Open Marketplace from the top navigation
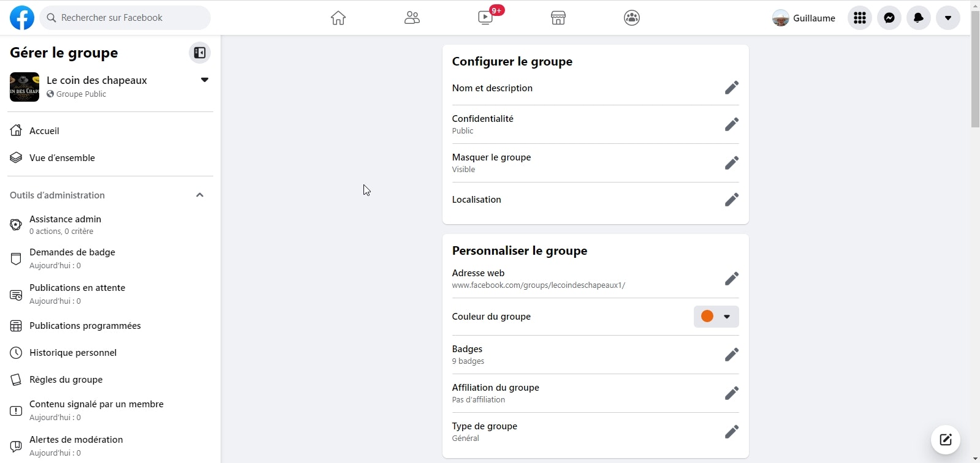980x463 pixels. pos(558,18)
